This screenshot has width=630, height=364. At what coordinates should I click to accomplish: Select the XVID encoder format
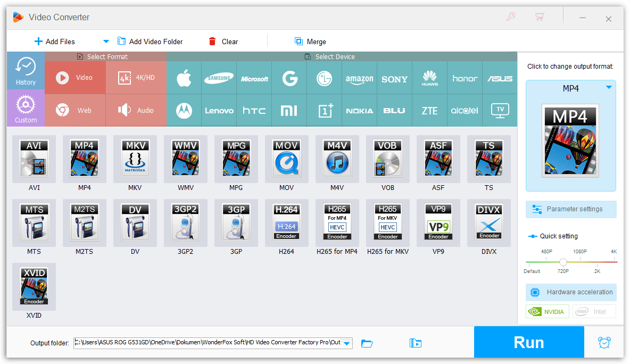34,287
